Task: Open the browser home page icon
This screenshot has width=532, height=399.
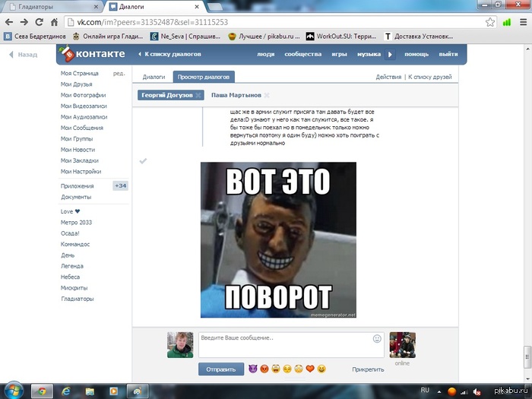Action: 54,22
